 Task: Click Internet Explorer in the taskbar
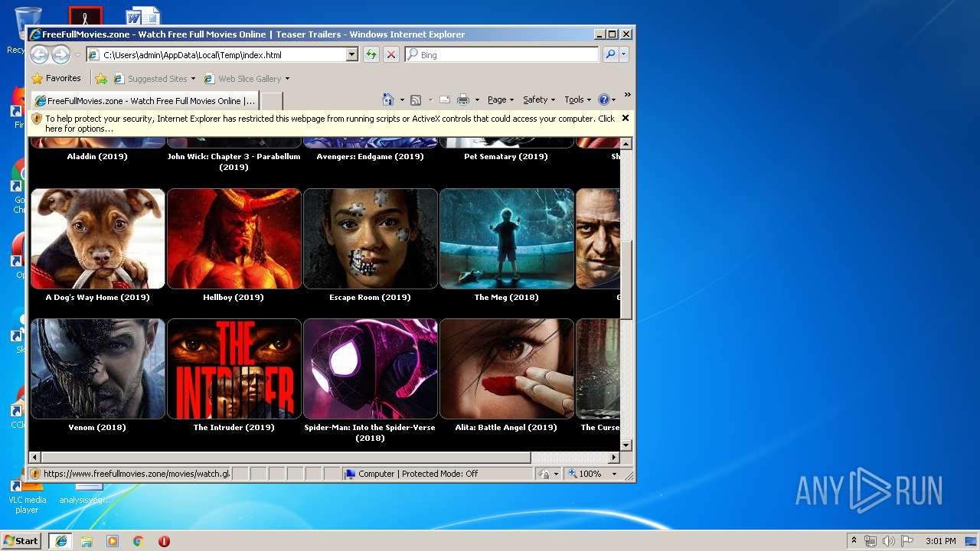click(x=60, y=541)
